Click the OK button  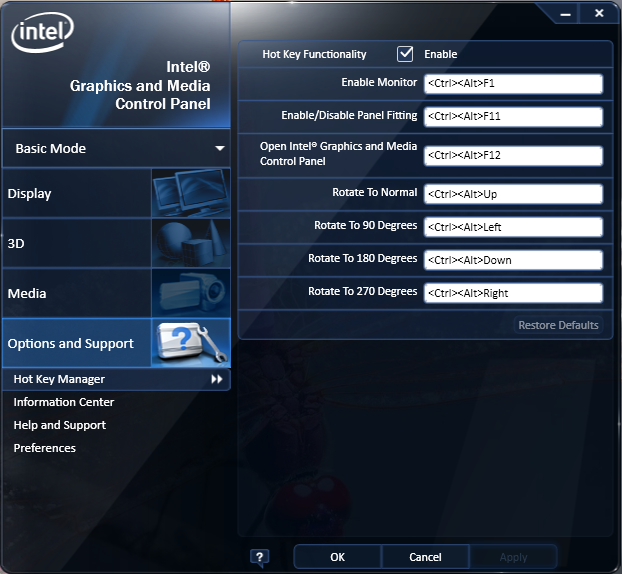(x=338, y=557)
